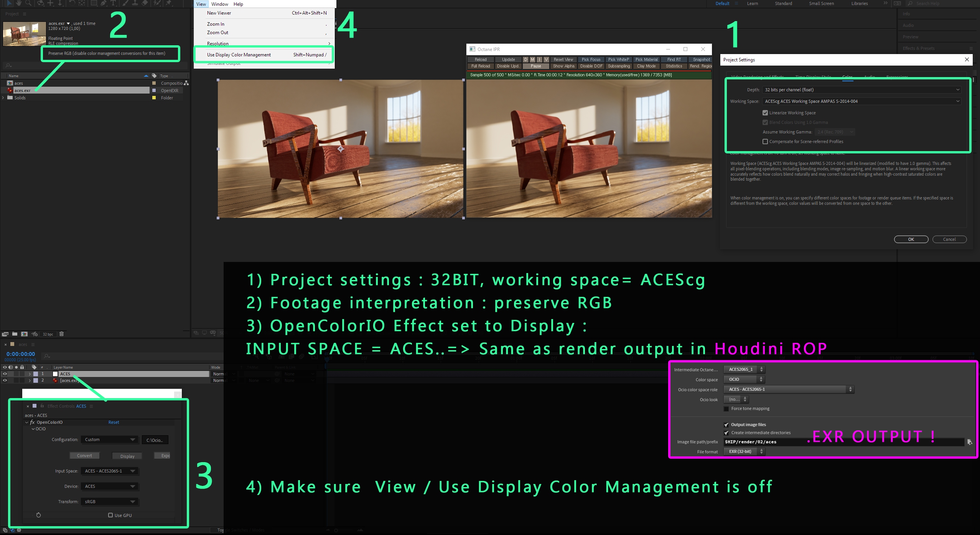Enable Compensate for Scene-referred Profiles

point(765,142)
